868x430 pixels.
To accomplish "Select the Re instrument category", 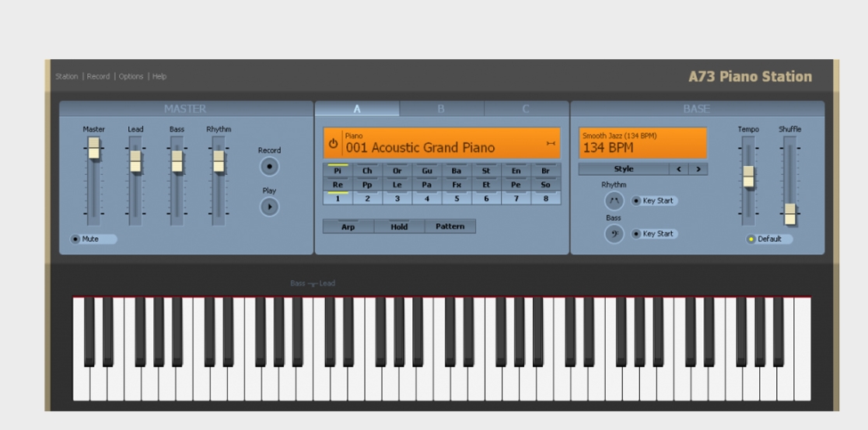I will 338,184.
